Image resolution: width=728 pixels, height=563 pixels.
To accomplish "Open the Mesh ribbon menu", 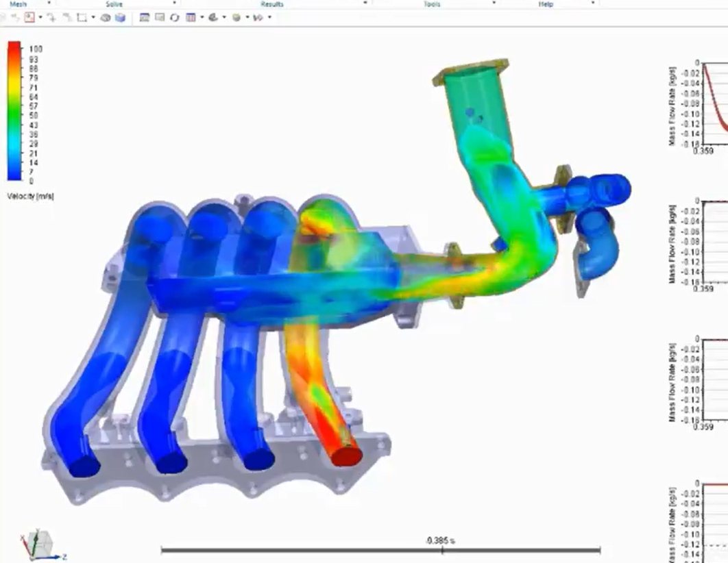I will [x=18, y=4].
